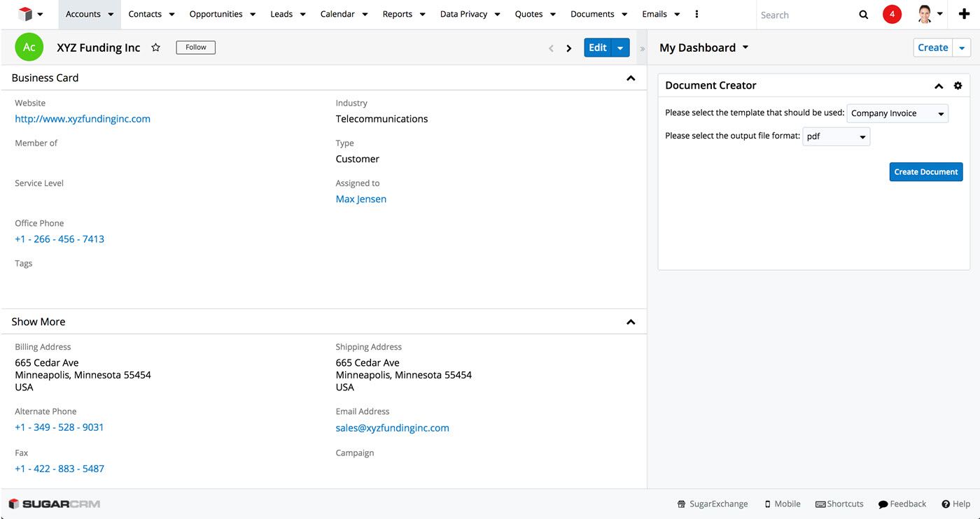Open the xyzfundinginc.com website link
The height and width of the screenshot is (519, 980).
pyautogui.click(x=83, y=119)
